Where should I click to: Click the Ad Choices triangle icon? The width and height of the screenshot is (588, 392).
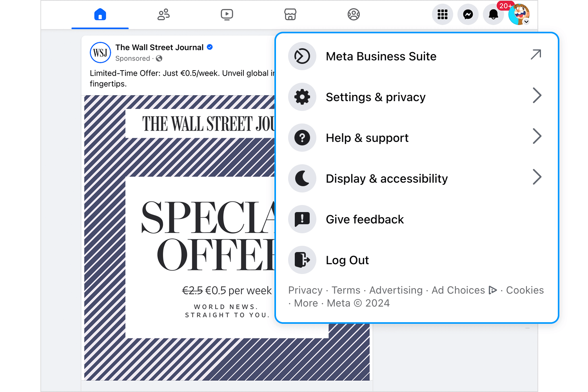[x=493, y=290]
